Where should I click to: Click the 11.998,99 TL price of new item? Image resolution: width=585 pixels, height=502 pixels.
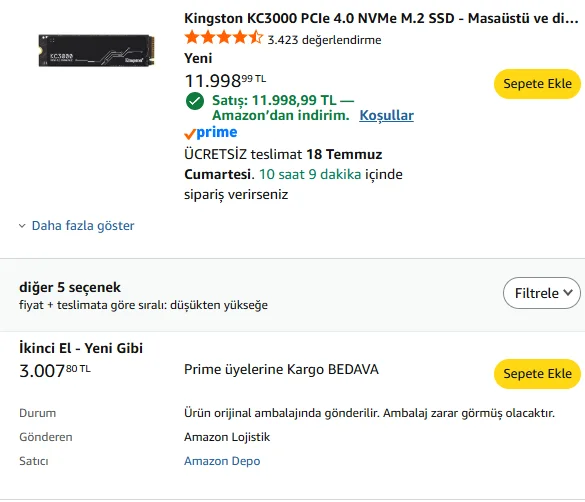225,81
